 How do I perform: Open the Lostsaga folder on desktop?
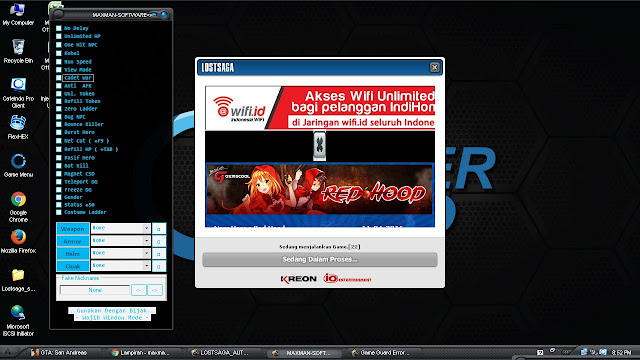coord(18,280)
